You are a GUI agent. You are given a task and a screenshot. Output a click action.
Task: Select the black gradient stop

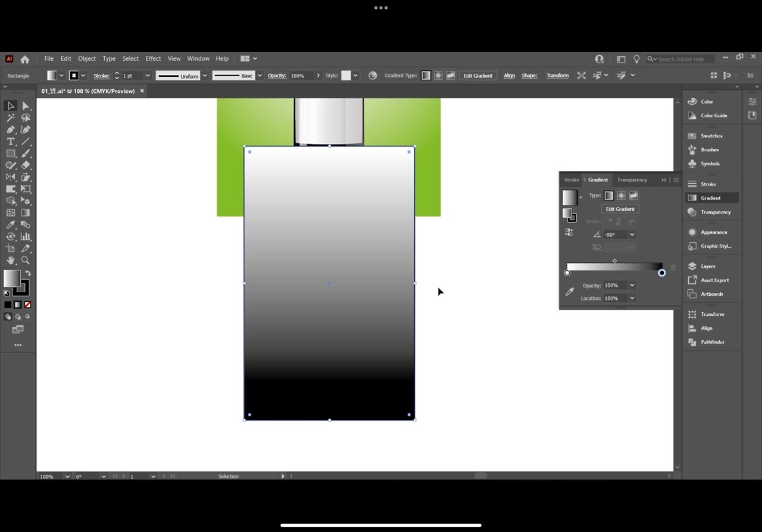coord(661,273)
